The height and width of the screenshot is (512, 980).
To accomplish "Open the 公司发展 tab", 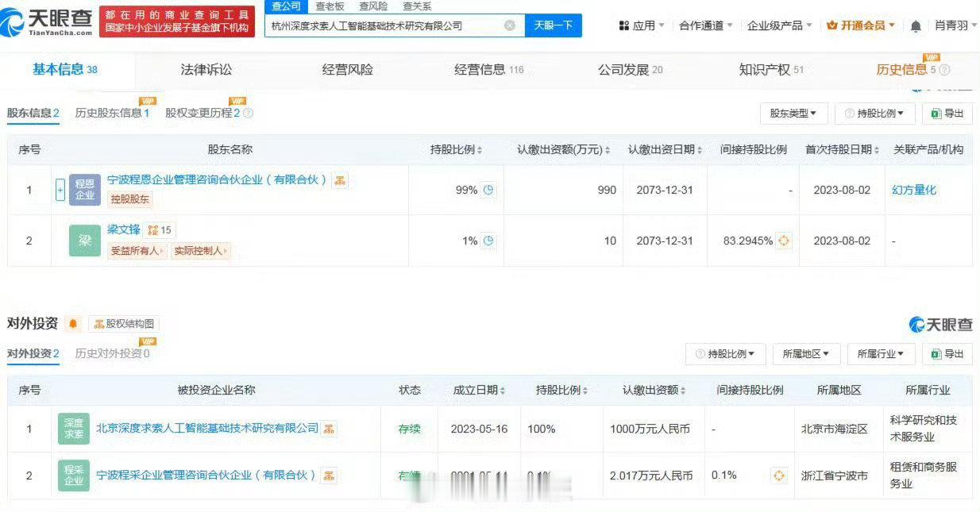I will 631,70.
